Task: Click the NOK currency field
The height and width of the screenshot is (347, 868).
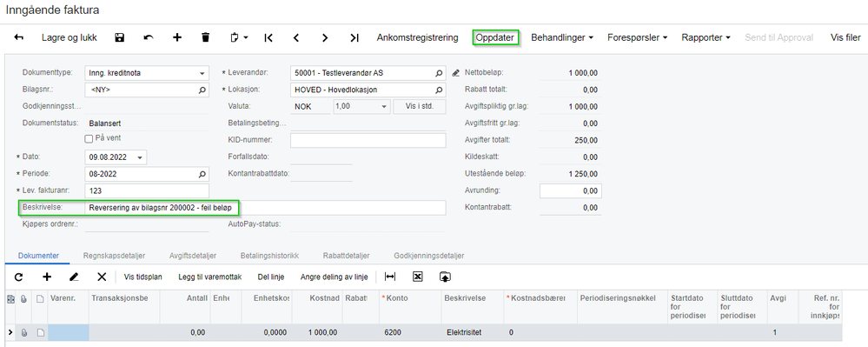Action: 310,106
